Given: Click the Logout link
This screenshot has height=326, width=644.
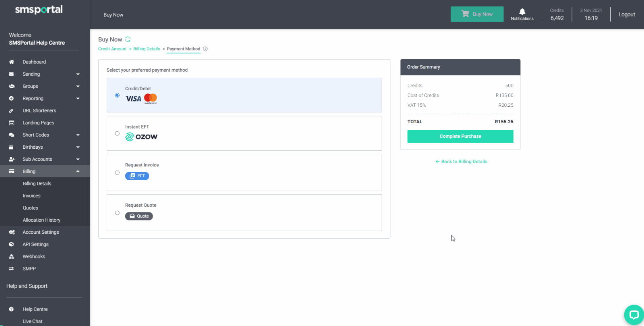Looking at the screenshot, I should coord(627,15).
